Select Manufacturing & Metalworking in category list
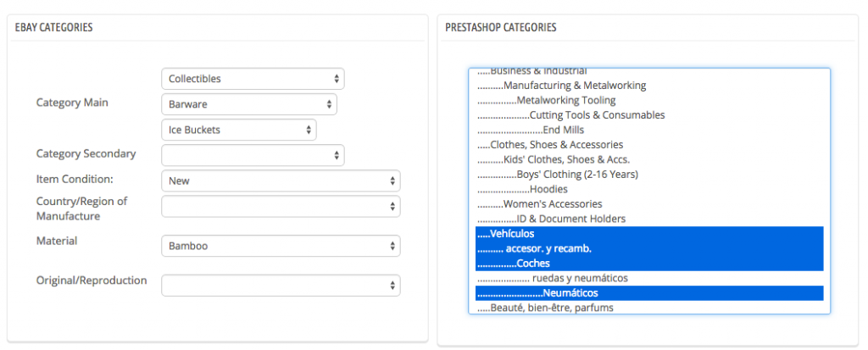The height and width of the screenshot is (350, 868). pyautogui.click(x=649, y=86)
